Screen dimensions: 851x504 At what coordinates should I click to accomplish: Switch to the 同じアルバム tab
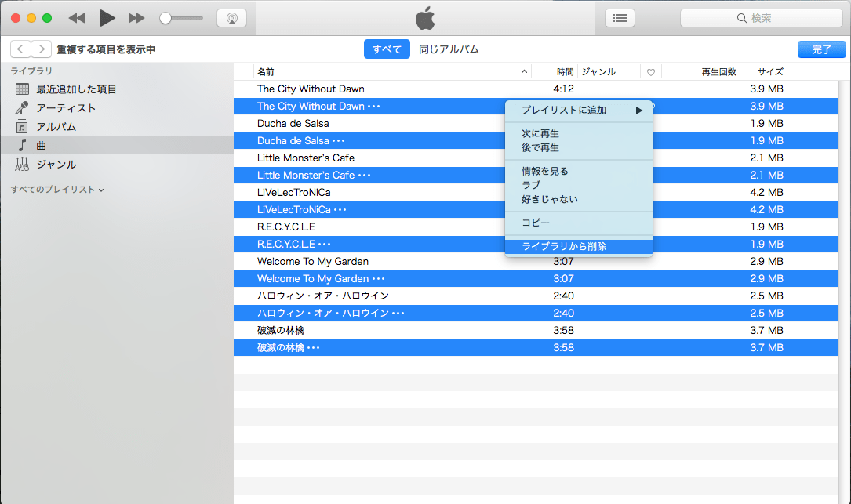coord(449,49)
